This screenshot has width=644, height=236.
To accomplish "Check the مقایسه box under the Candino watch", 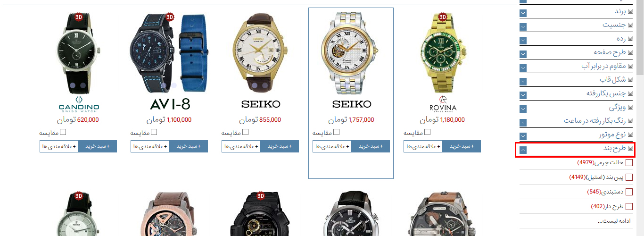I will (63, 132).
